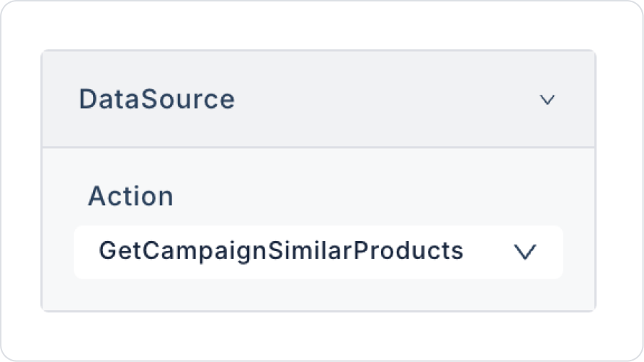
Task: Expand the Action selector list
Action: (525, 251)
